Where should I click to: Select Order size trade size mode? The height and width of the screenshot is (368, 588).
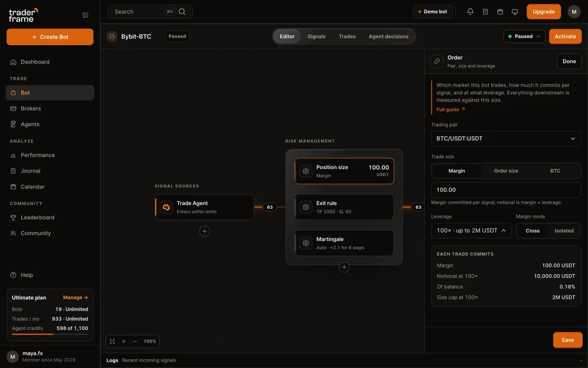[x=506, y=171]
